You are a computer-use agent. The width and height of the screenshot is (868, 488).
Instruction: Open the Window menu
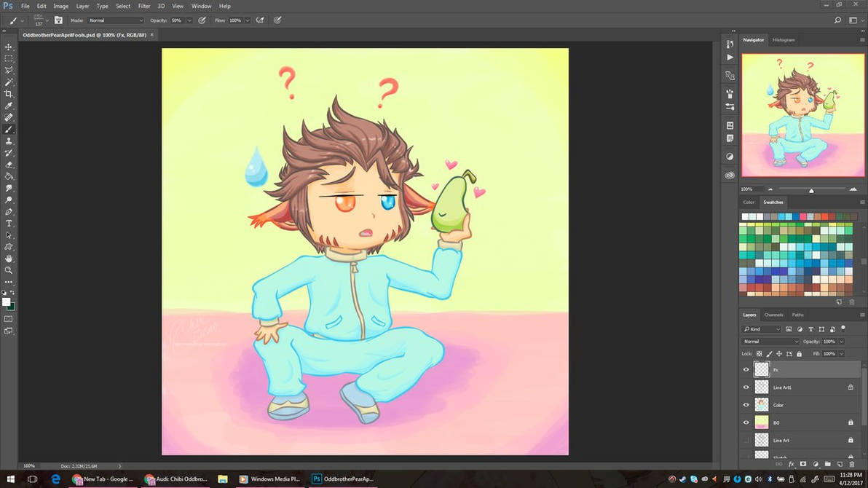pyautogui.click(x=201, y=6)
